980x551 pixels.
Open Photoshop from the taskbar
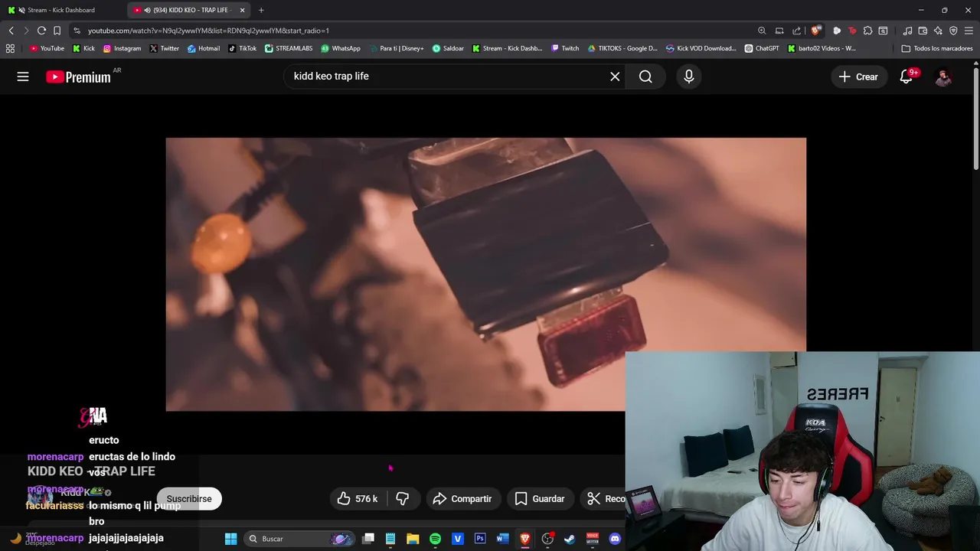[x=480, y=539]
